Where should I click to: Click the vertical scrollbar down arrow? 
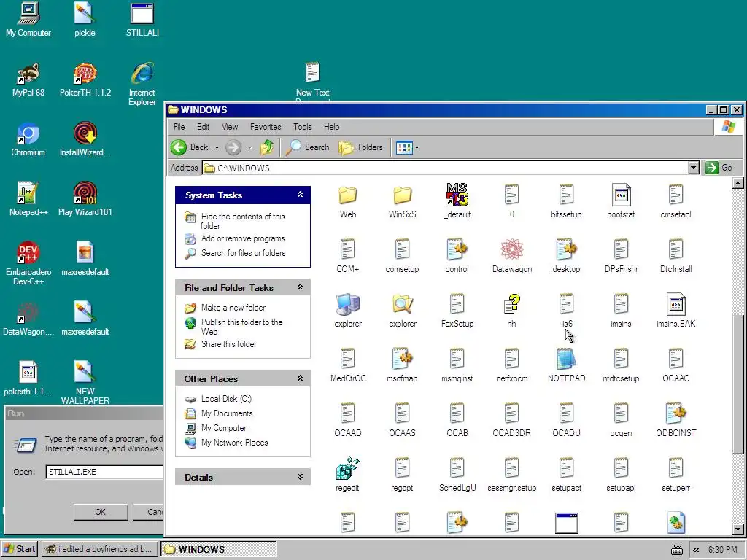click(x=738, y=529)
